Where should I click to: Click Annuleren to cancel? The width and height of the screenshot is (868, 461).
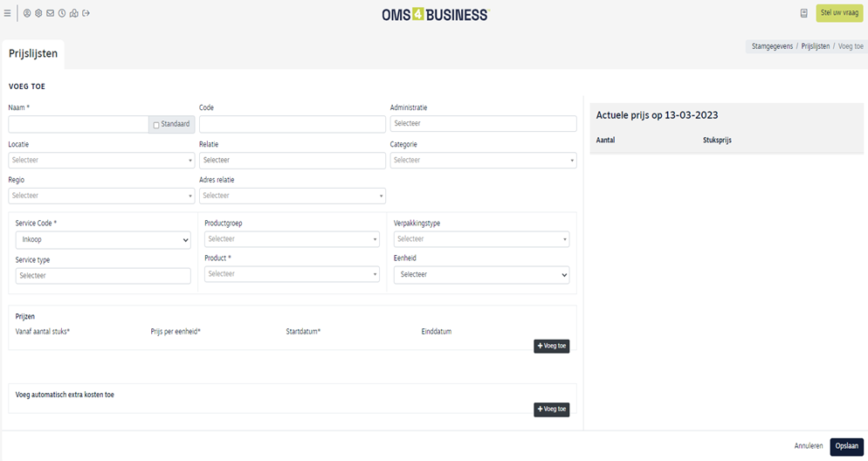[x=808, y=446]
